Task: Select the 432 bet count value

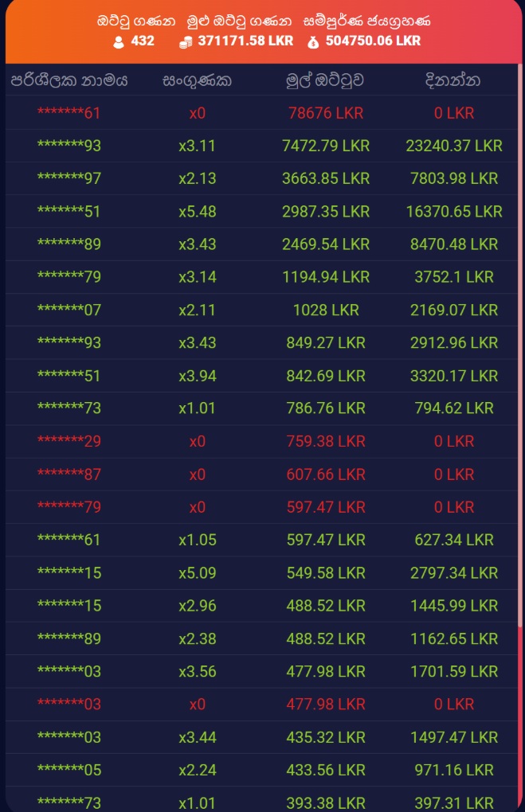Action: click(143, 41)
